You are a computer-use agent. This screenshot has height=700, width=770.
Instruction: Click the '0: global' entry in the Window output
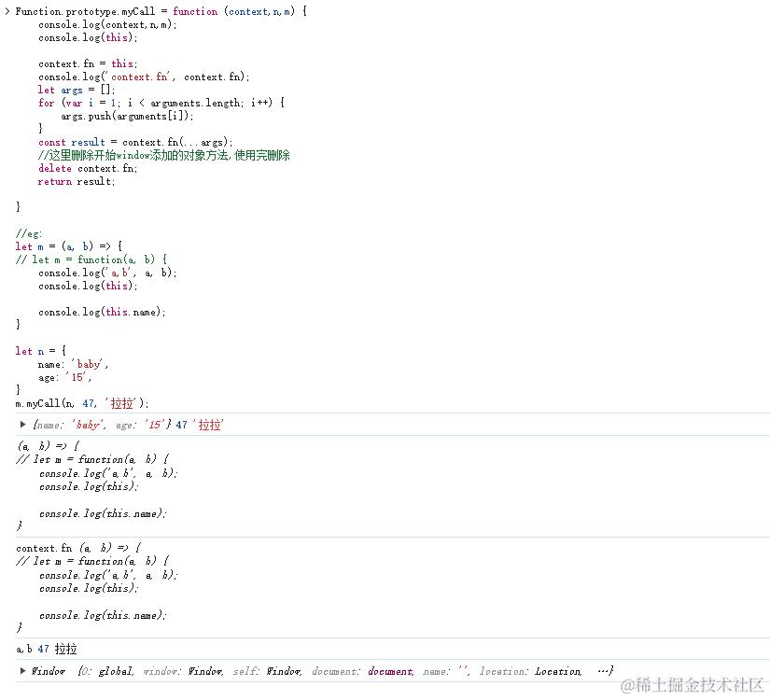pos(109,671)
